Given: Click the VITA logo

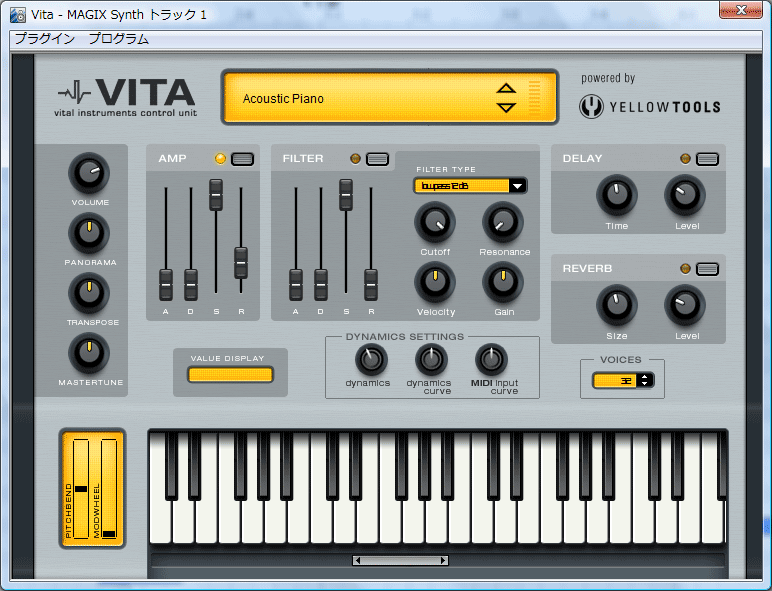Looking at the screenshot, I should [x=127, y=98].
